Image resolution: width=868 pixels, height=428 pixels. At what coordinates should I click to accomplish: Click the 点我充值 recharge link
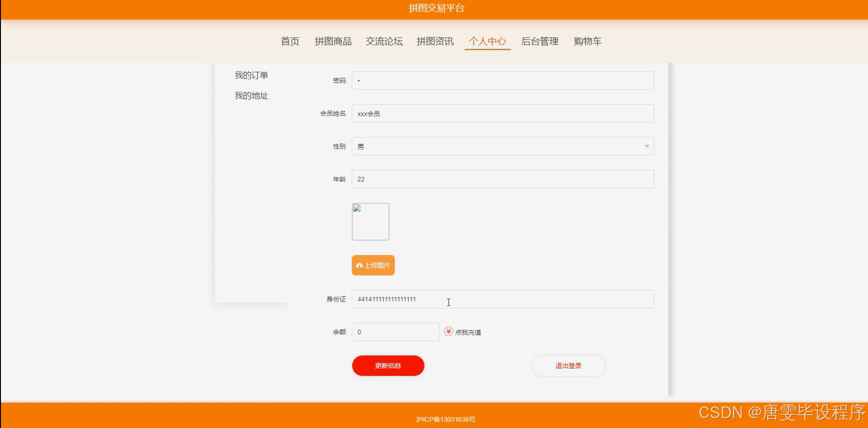[468, 332]
